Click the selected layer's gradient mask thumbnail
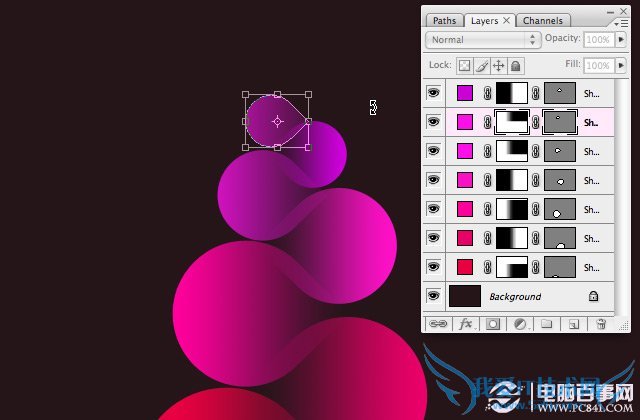The width and height of the screenshot is (640, 420). [512, 122]
